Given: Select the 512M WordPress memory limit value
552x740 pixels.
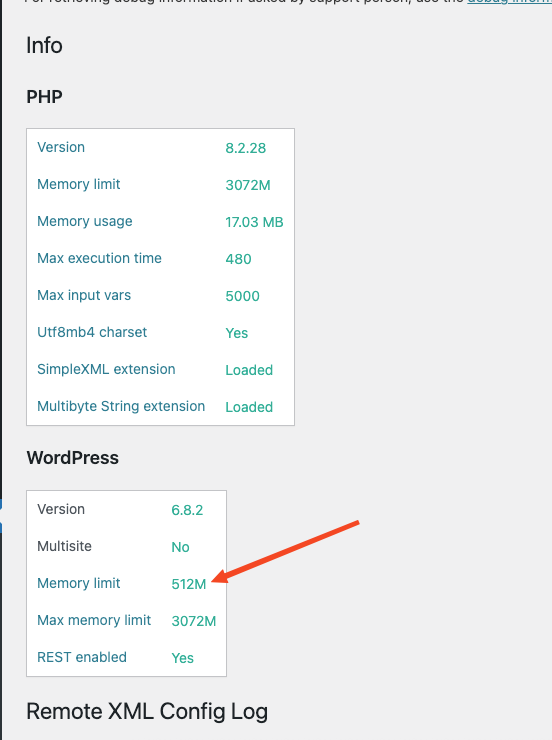Looking at the screenshot, I should [x=189, y=584].
